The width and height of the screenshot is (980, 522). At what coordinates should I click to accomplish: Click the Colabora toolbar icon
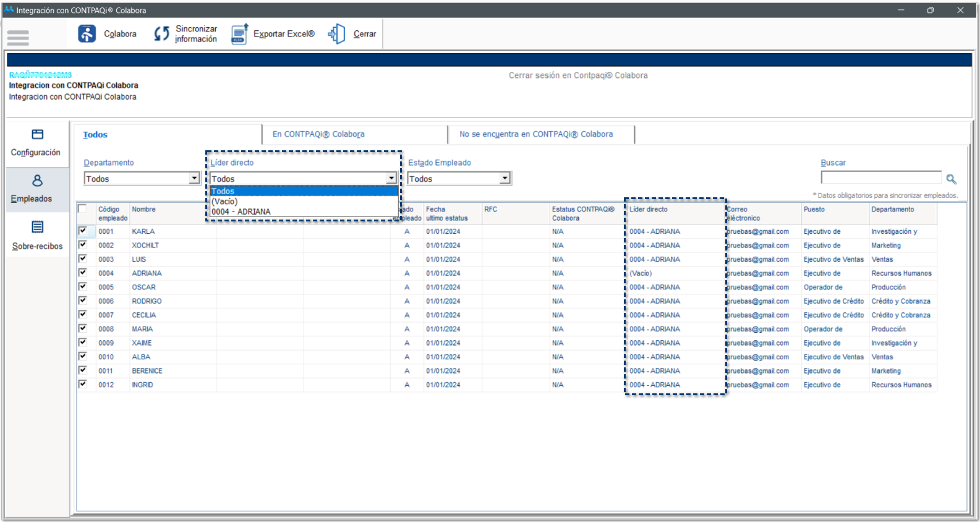coord(87,34)
